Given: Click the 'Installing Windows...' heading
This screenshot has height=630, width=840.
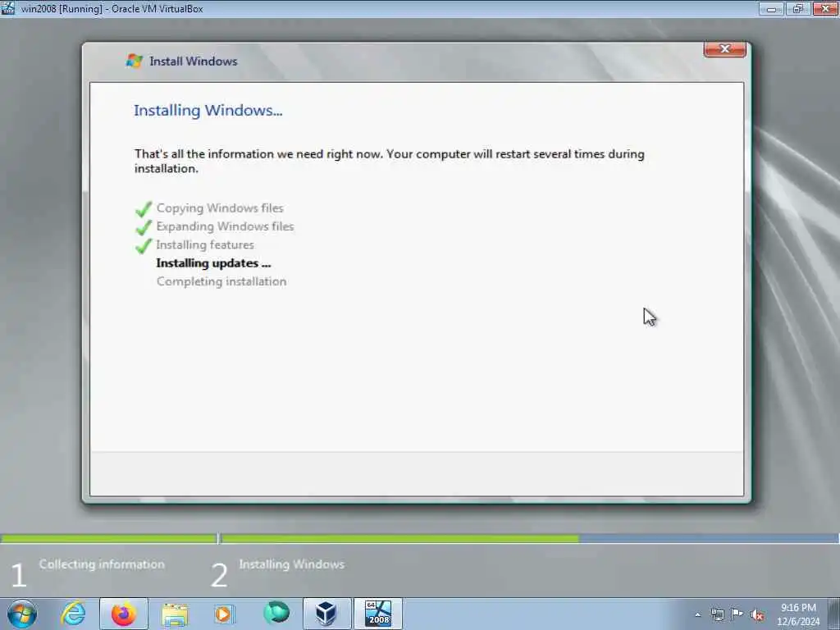Looking at the screenshot, I should [208, 111].
